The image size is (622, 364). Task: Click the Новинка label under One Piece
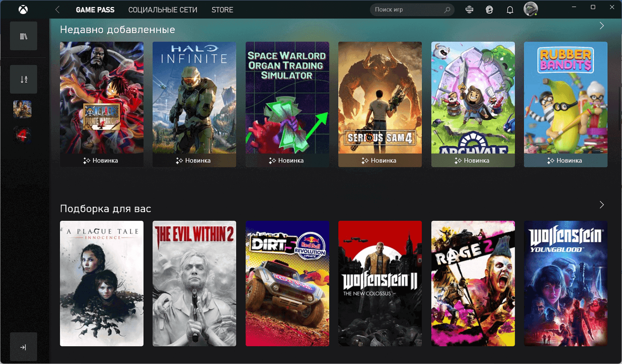click(100, 160)
